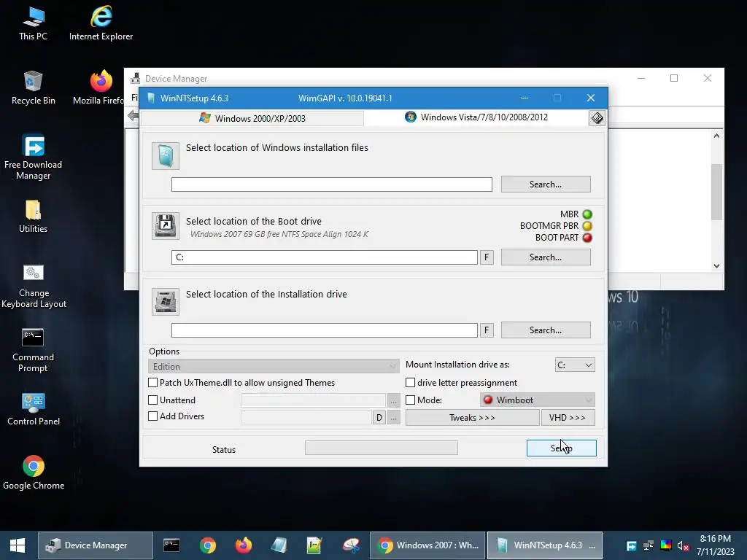
Task: Click the Windows installation files icon
Action: click(166, 156)
